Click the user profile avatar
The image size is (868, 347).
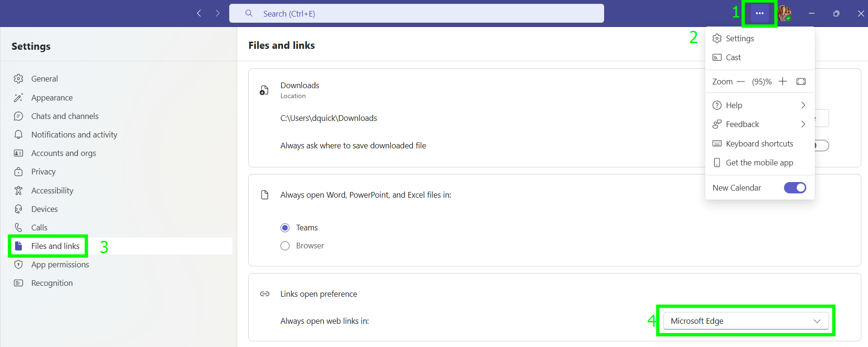click(x=784, y=13)
